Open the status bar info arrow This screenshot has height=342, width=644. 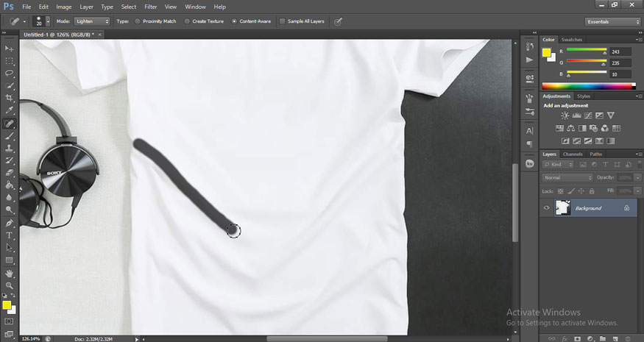click(x=137, y=339)
